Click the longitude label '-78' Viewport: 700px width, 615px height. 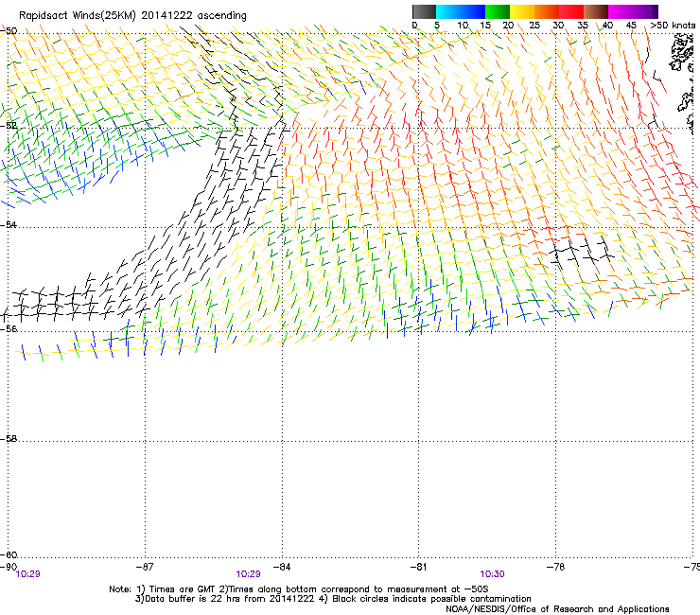click(x=555, y=567)
